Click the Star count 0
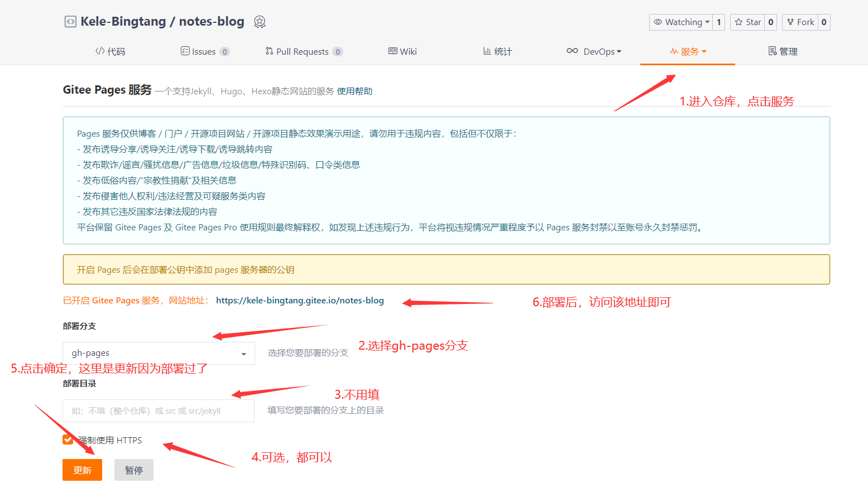The width and height of the screenshot is (868, 488). click(771, 22)
